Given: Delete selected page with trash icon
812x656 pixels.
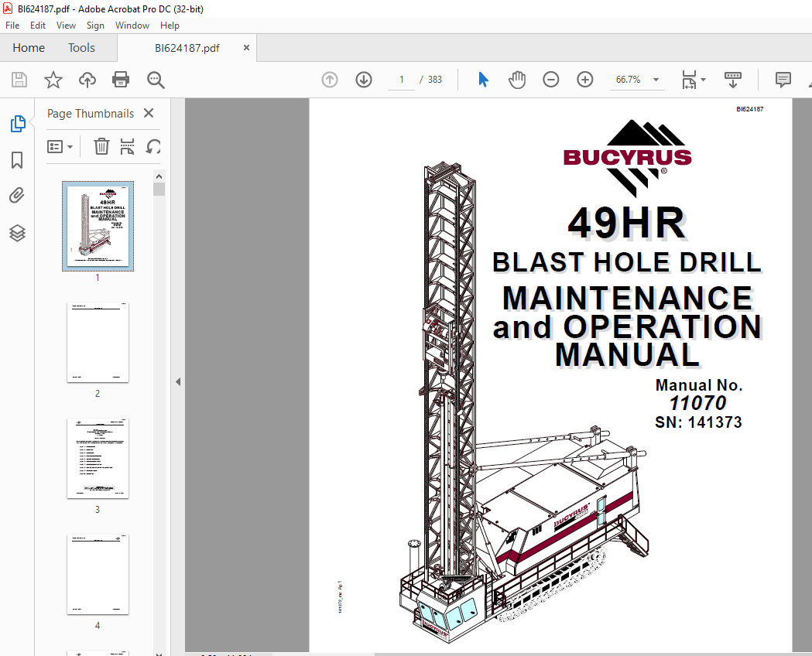Looking at the screenshot, I should click(101, 146).
